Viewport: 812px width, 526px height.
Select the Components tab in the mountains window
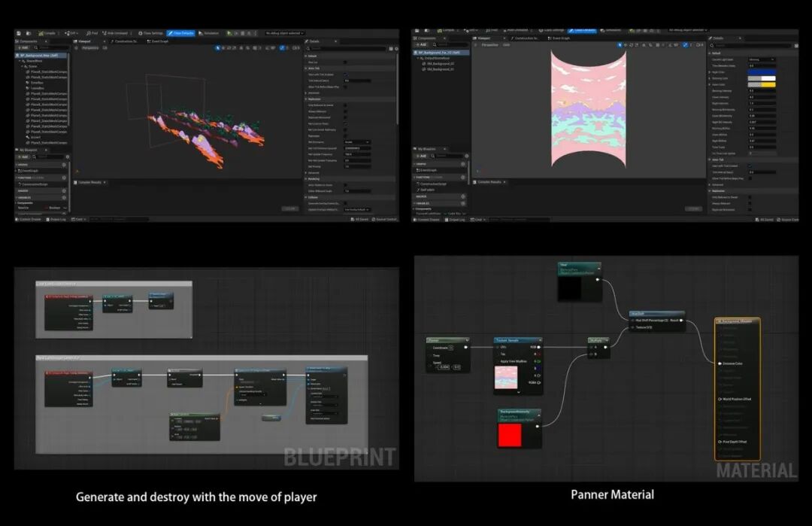point(27,41)
